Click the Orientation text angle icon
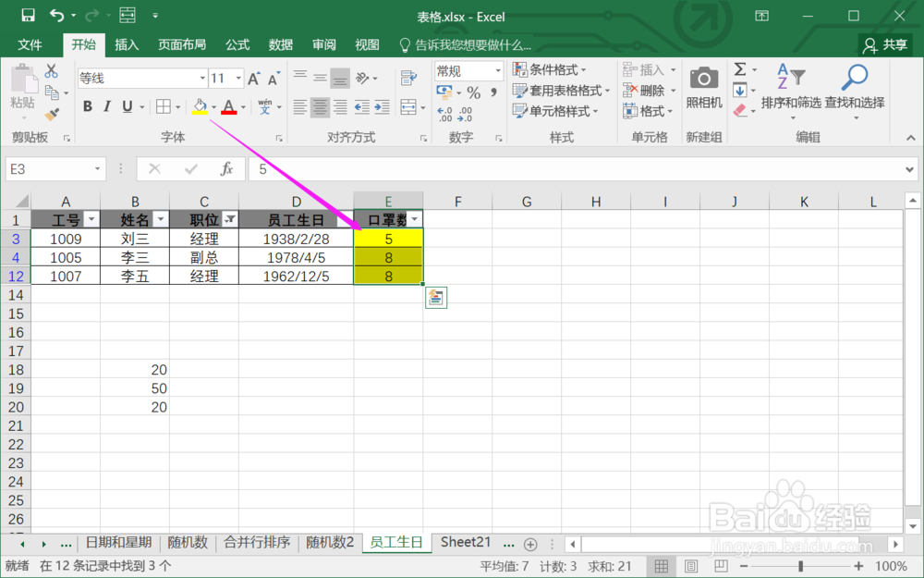 pyautogui.click(x=363, y=78)
